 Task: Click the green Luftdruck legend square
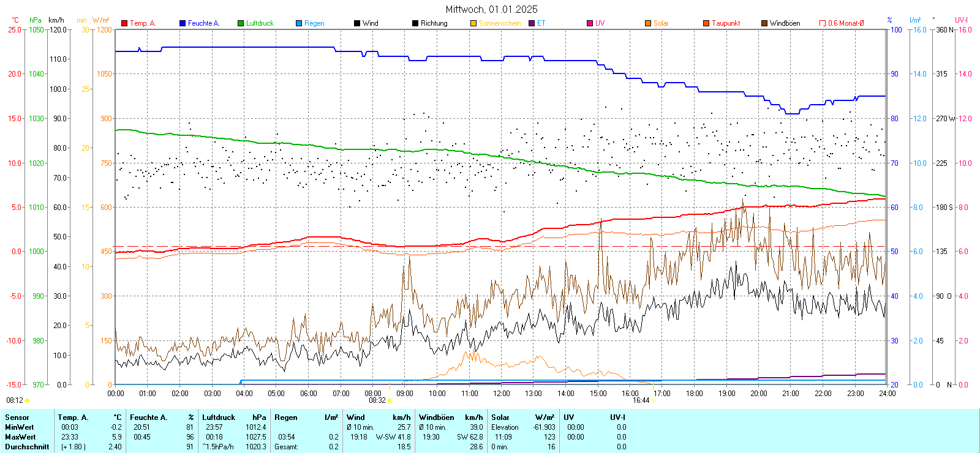[x=241, y=23]
